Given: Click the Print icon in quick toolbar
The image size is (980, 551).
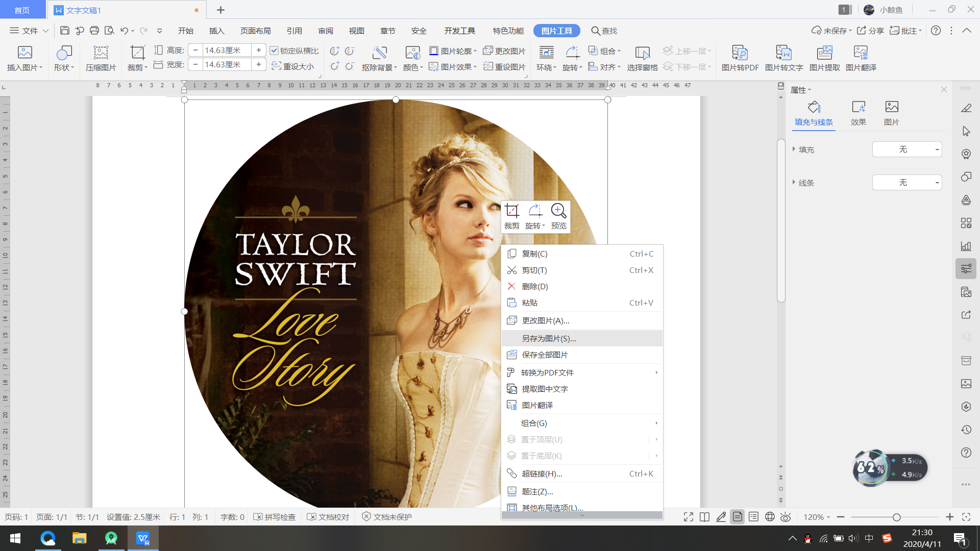Looking at the screenshot, I should 94,31.
